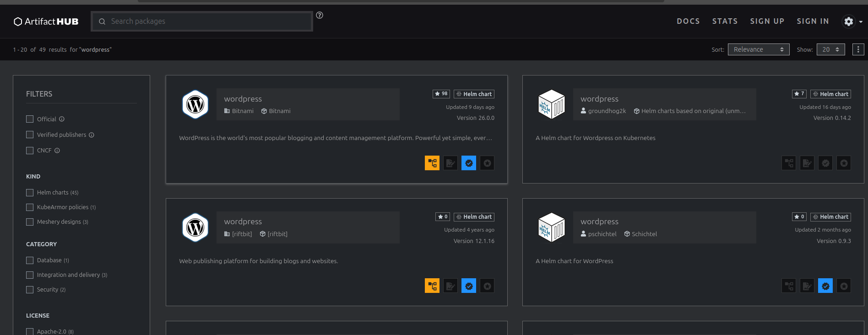This screenshot has width=868, height=335.
Task: Click 'Version 26.0.0' text
Action: click(x=475, y=118)
